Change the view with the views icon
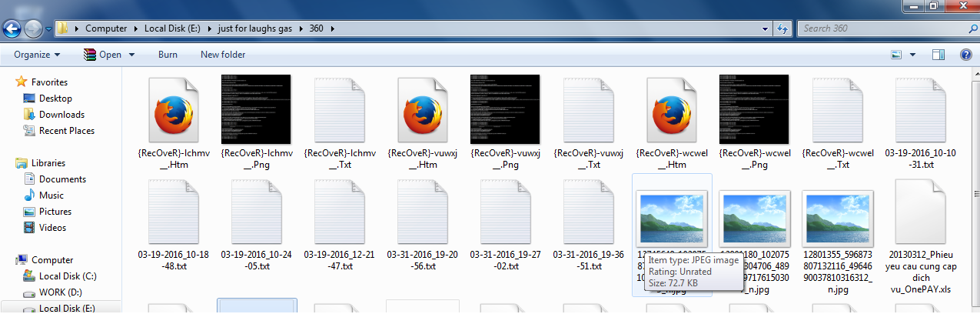Screen dimensions: 980x314 coord(895,55)
